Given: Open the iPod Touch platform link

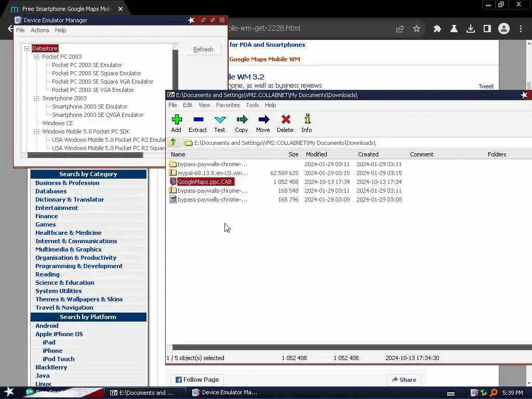Looking at the screenshot, I should 58,359.
